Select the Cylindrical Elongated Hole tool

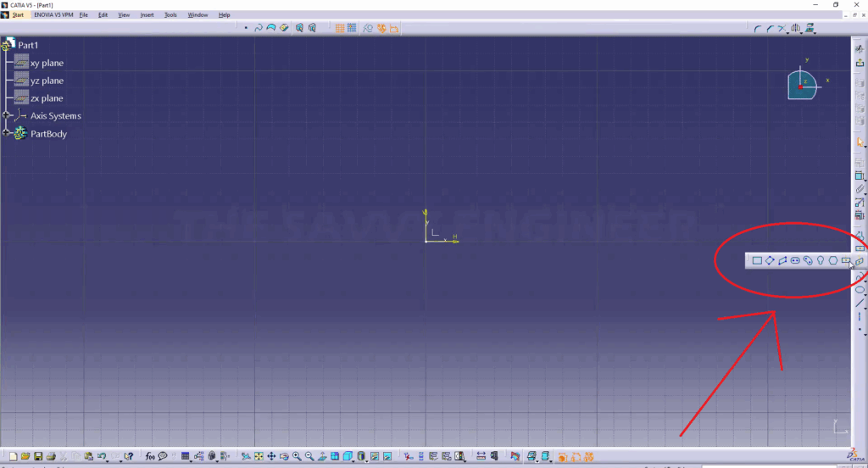click(808, 261)
